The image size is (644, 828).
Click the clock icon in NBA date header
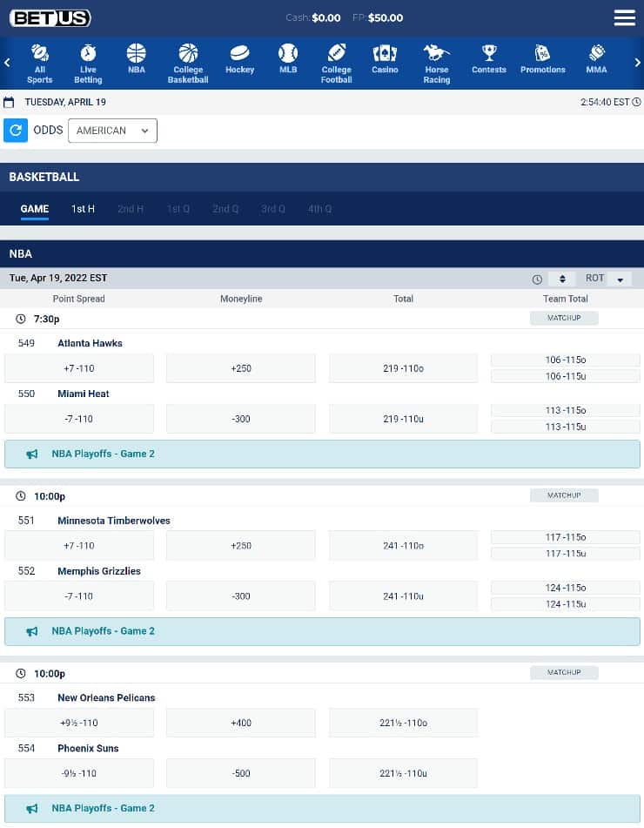tap(537, 279)
